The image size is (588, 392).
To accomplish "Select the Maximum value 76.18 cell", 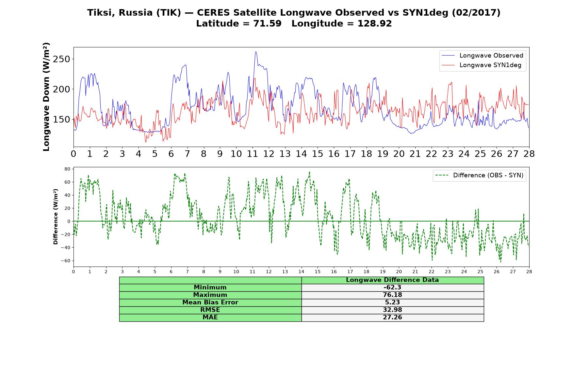I will [392, 295].
